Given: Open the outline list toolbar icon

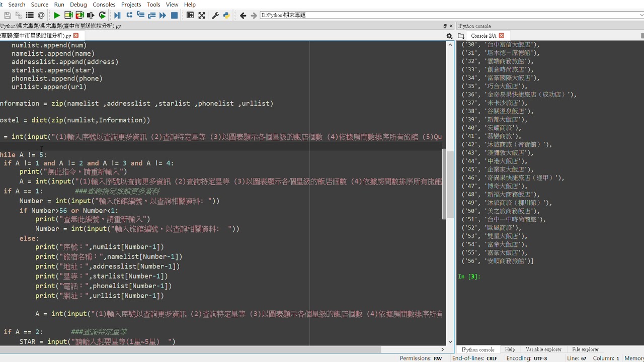Looking at the screenshot, I should coord(30,16).
